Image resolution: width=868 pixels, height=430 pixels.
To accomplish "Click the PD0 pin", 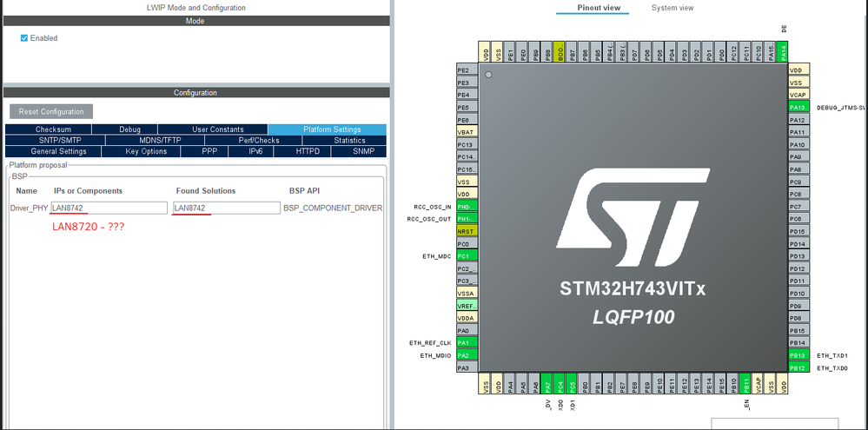I will click(721, 51).
